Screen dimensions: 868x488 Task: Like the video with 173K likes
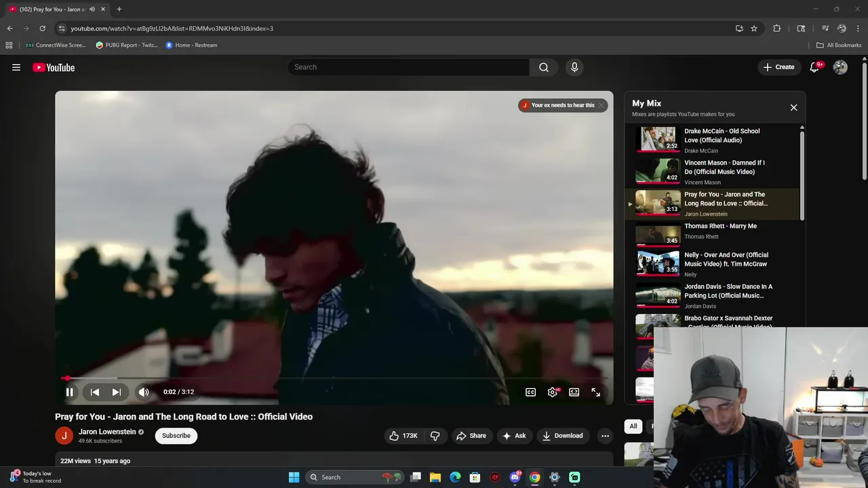pyautogui.click(x=403, y=436)
